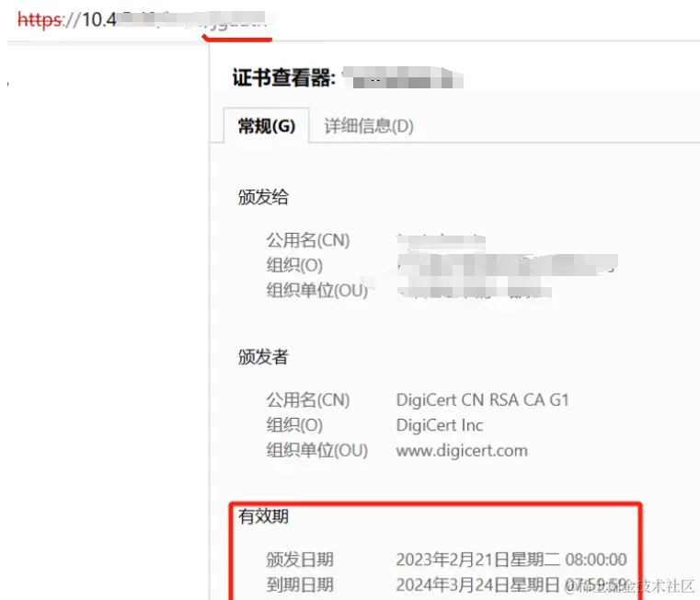Click 公用名(CN) label under 颁发给
Screen dimensions: 700x600
tap(308, 240)
